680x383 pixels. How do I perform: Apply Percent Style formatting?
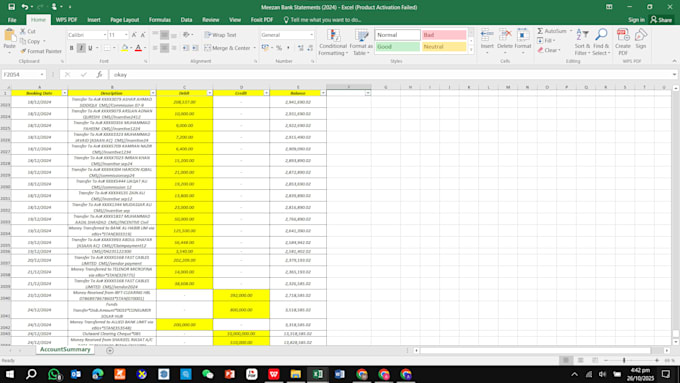279,48
